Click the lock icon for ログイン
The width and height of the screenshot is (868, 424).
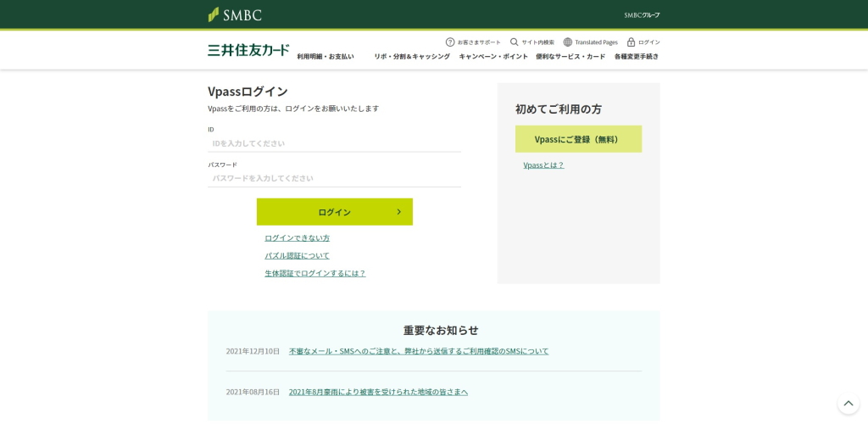click(x=631, y=42)
